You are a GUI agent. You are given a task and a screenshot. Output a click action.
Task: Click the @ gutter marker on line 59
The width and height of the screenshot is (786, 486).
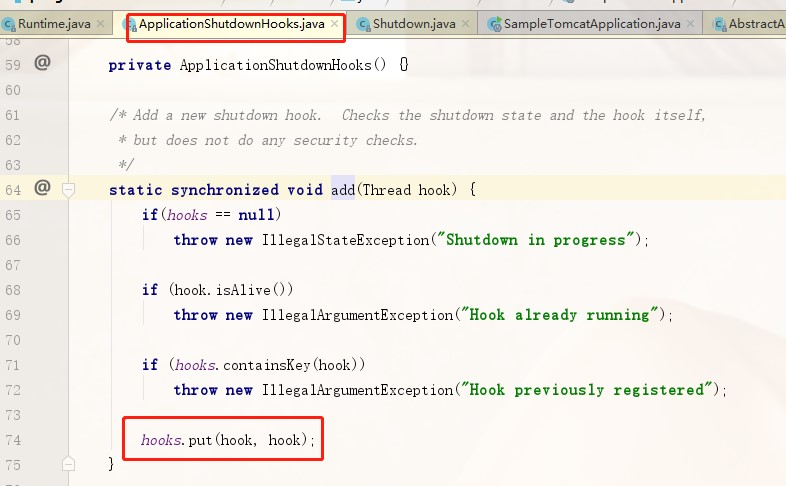coord(43,63)
